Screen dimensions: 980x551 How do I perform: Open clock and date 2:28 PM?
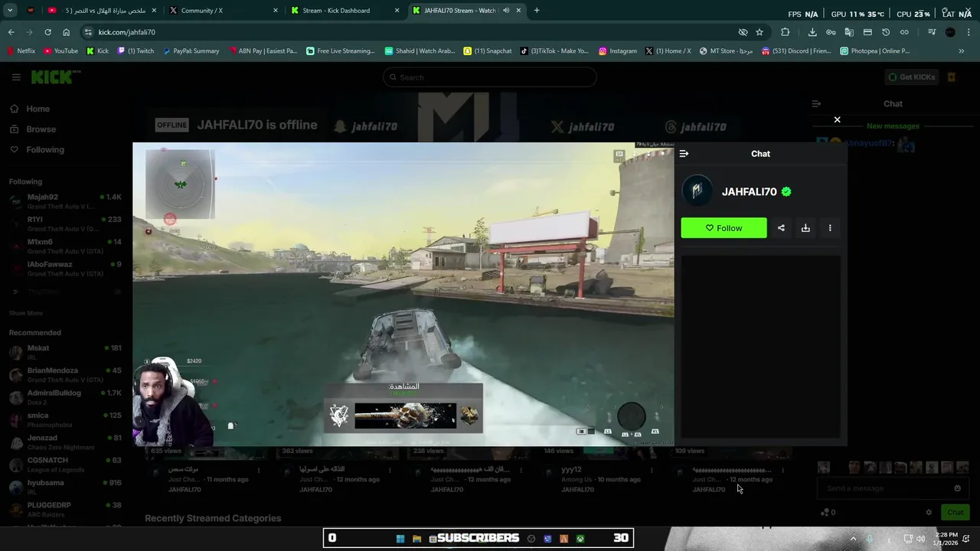pyautogui.click(x=947, y=539)
